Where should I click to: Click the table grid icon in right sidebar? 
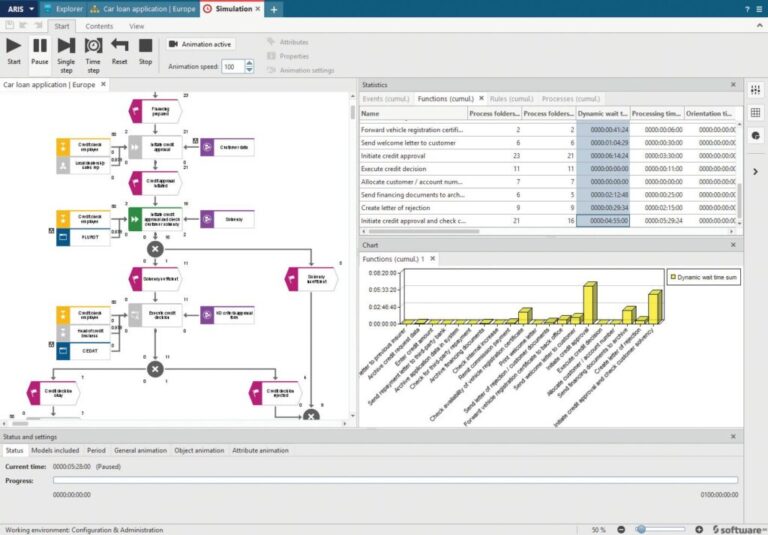[x=755, y=112]
